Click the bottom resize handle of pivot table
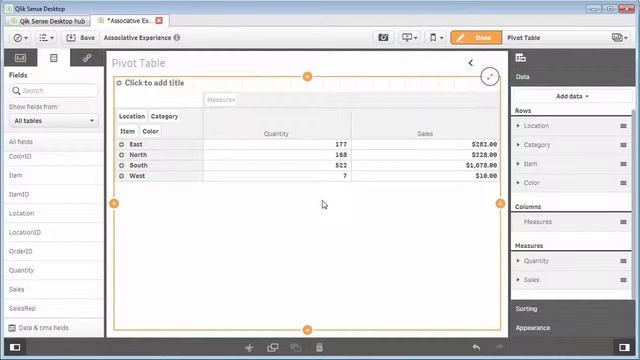The image size is (640, 360). [x=307, y=330]
